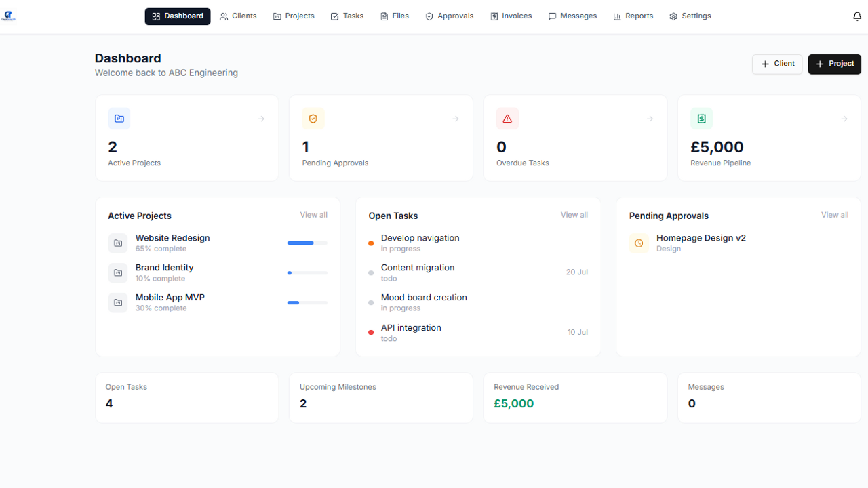
Task: Switch to the Tasks page
Action: coord(347,16)
